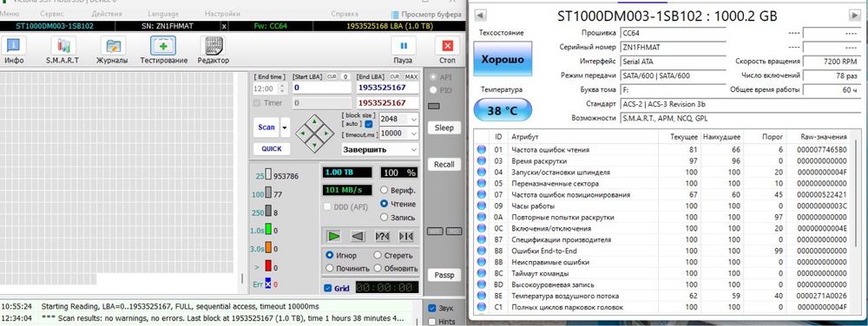Select the Игнор error action radio
The image size is (868, 326).
coord(329,255)
